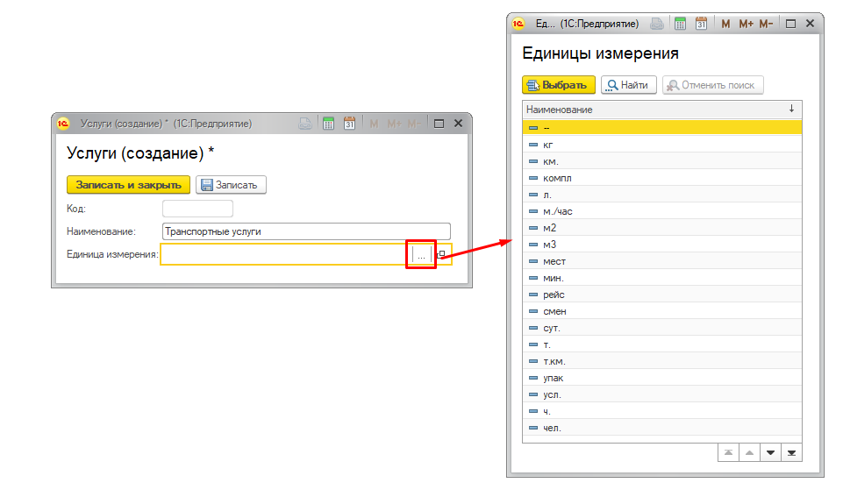Select 'чел.' unit row

click(x=661, y=428)
